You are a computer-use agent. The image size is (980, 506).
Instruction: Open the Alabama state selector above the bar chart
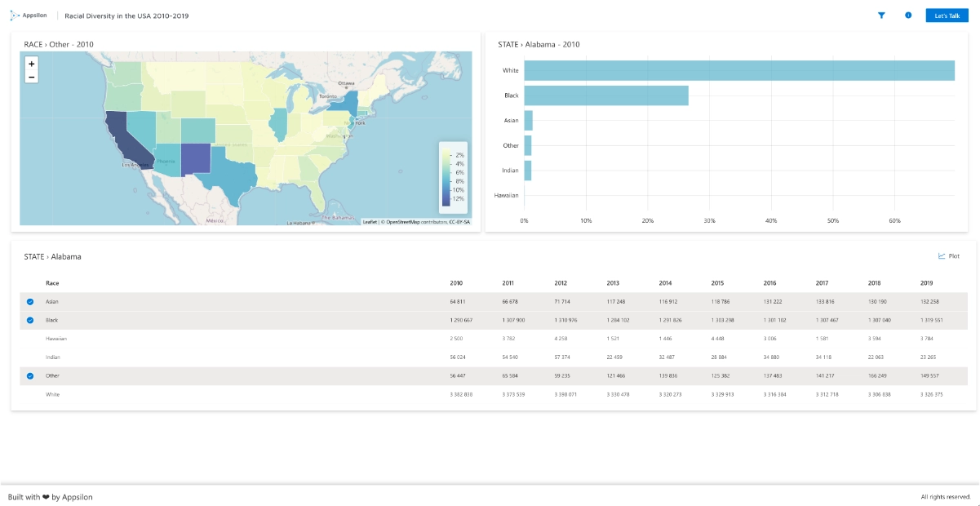(542, 46)
